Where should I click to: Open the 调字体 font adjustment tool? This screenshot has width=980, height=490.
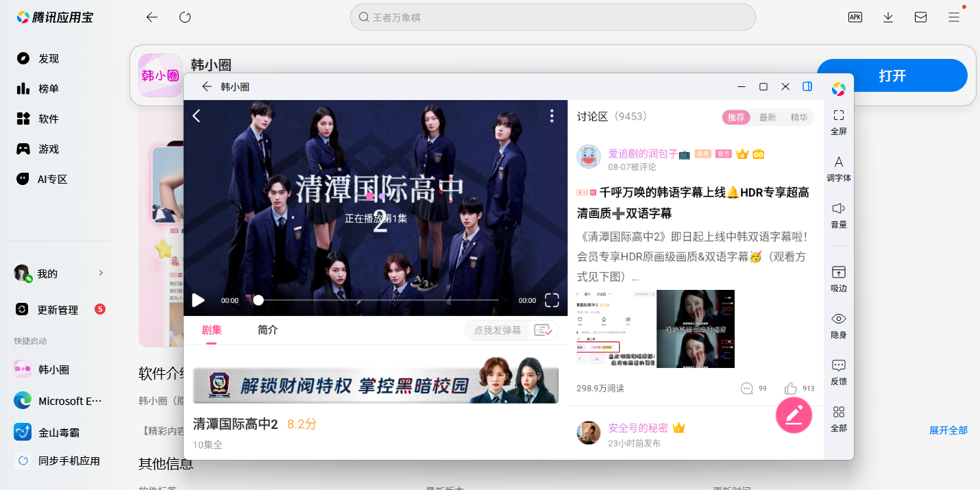tap(839, 162)
